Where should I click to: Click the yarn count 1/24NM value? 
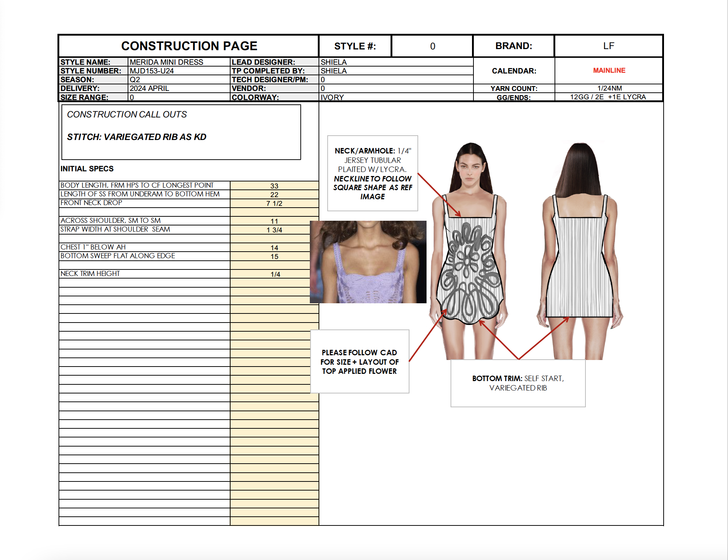point(609,88)
